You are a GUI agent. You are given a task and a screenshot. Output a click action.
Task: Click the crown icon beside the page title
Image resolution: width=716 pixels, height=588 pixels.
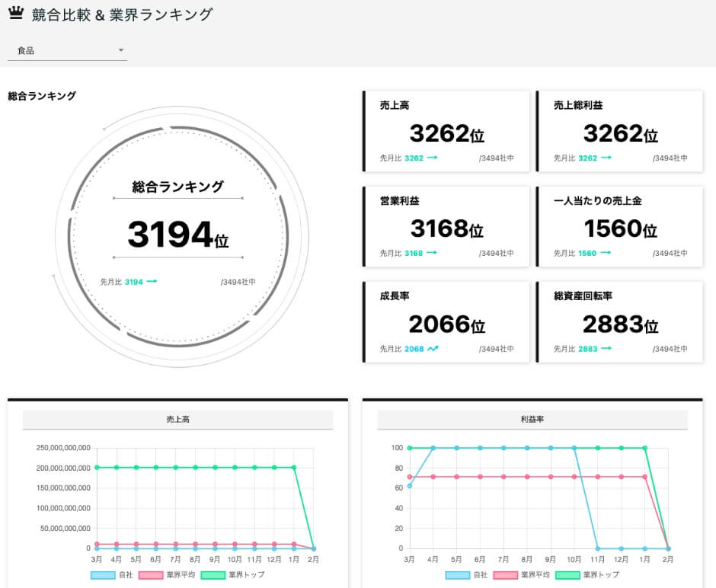17,12
